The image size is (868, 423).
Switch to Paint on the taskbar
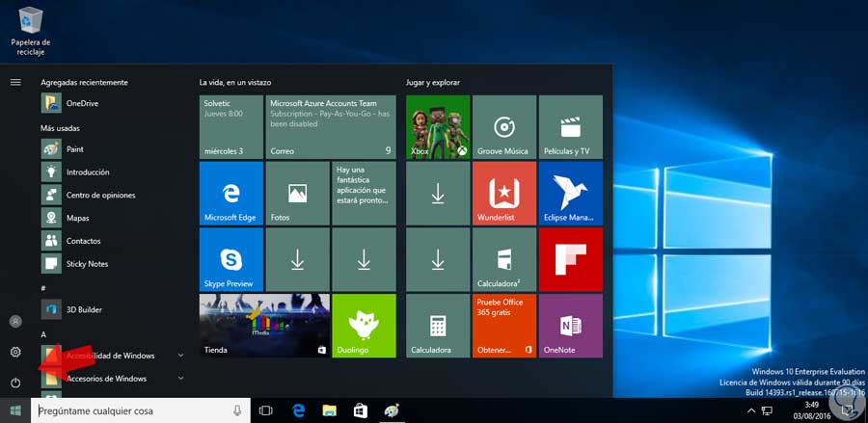coord(392,410)
